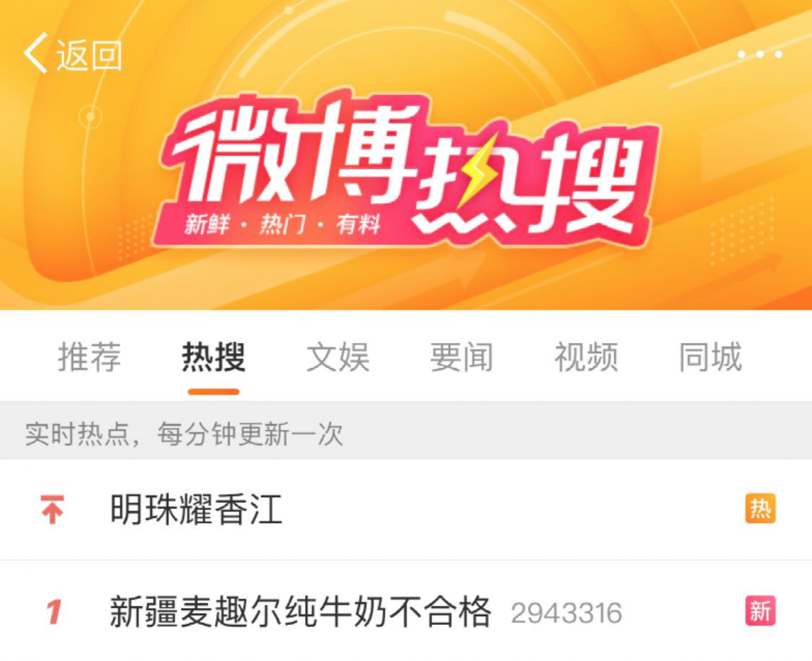The height and width of the screenshot is (661, 812).
Task: Select the 热搜 tab
Action: tap(213, 356)
